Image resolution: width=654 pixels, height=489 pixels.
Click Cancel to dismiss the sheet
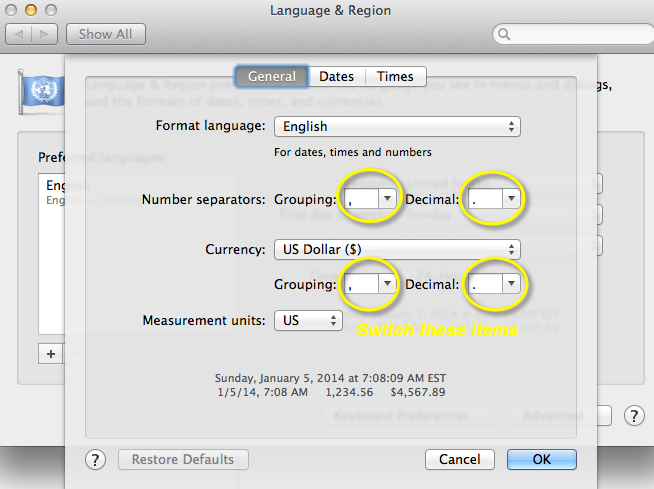tap(460, 459)
